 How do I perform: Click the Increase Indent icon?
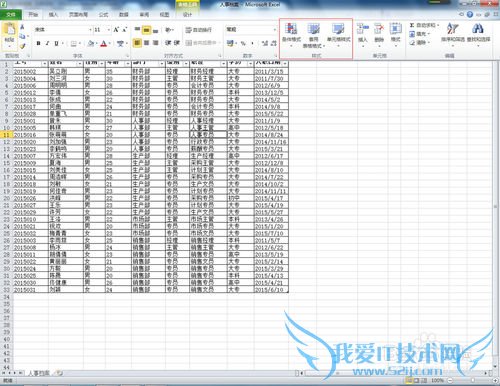[x=177, y=43]
